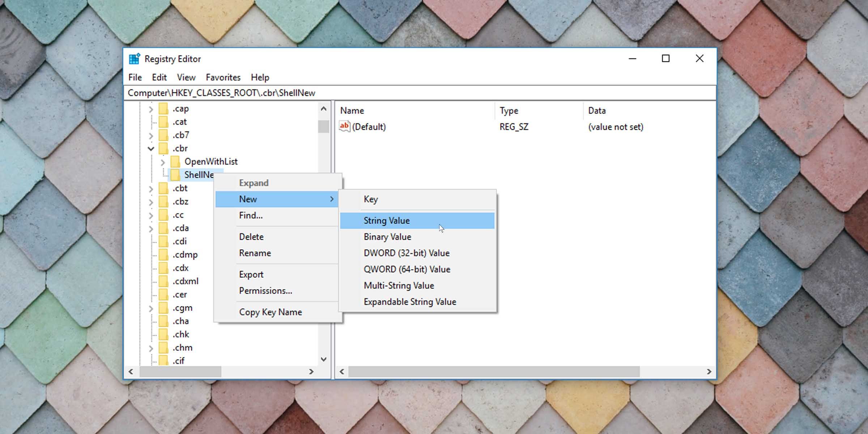Click the Registry Editor app icon in the title bar
The height and width of the screenshot is (434, 868).
(135, 59)
